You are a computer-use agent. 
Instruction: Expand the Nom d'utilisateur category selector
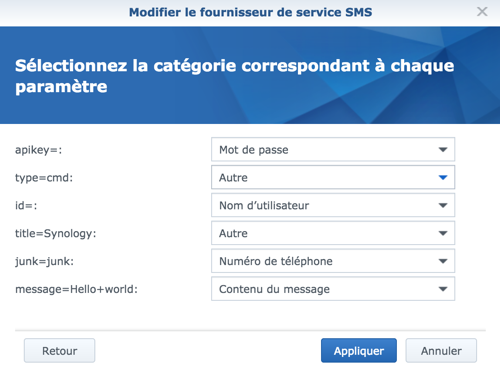[x=333, y=205]
